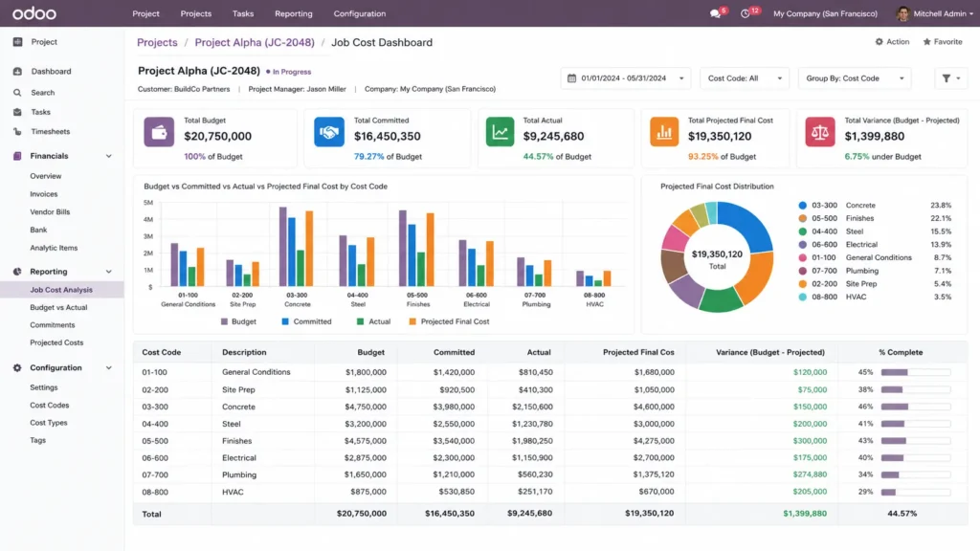Click the Configuration gear sidebar icon
Screen dimensions: 980x551
pyautogui.click(x=17, y=368)
